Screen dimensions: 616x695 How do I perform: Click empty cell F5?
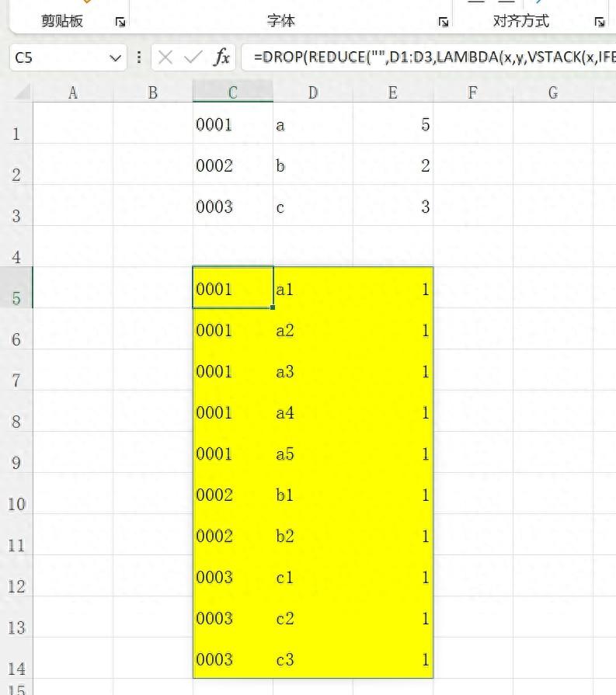[x=473, y=287]
